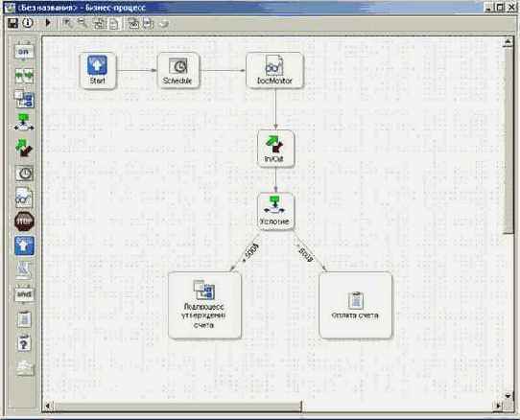Click the In/Out node on canvas

click(x=275, y=149)
